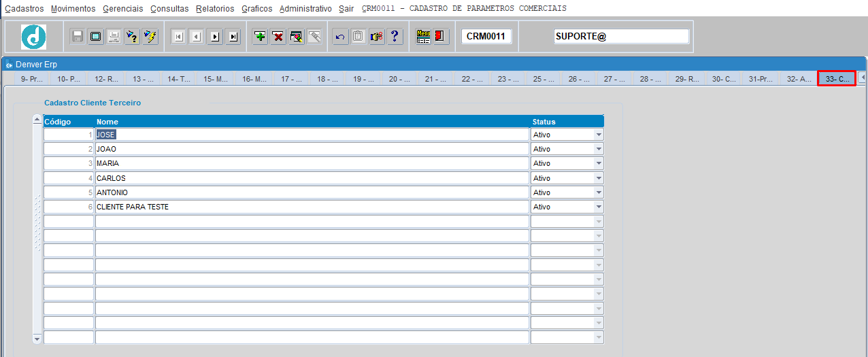
Task: Switch to tab 32- A...
Action: click(x=799, y=79)
